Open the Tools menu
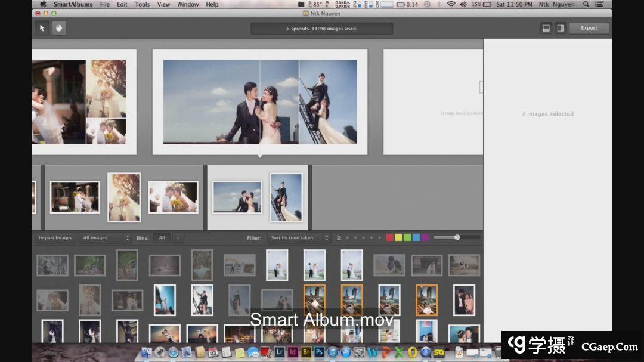Image resolution: width=644 pixels, height=362 pixels. pyautogui.click(x=142, y=4)
